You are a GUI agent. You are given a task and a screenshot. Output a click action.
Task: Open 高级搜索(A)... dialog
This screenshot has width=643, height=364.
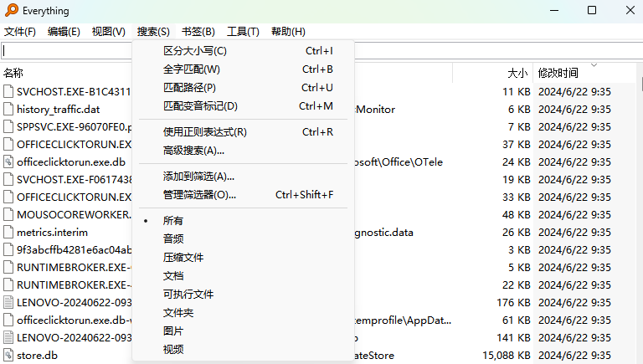[243, 151]
